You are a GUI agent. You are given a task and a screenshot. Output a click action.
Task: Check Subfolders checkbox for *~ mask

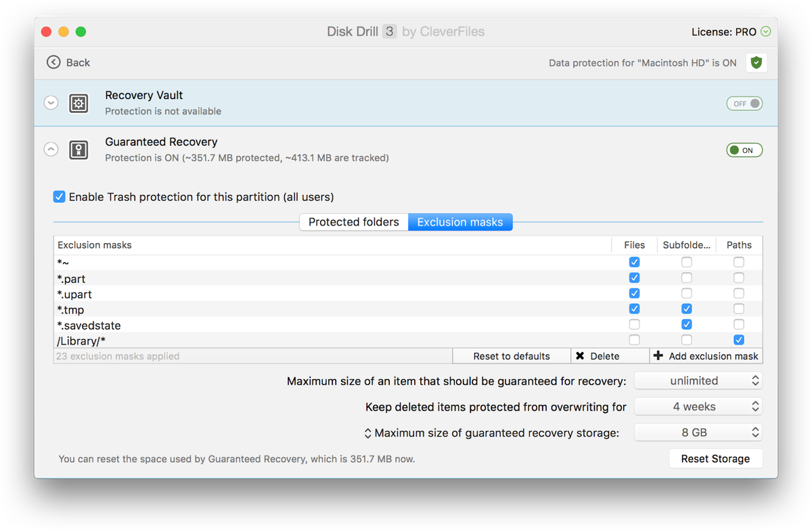pyautogui.click(x=686, y=262)
